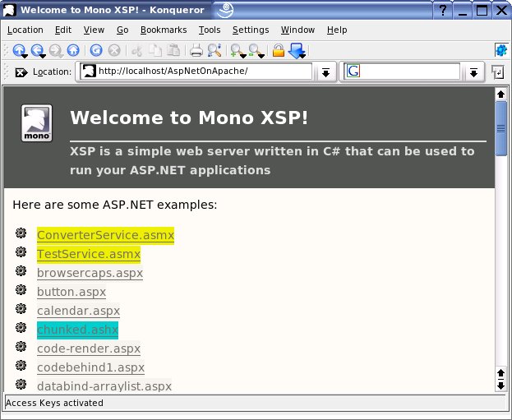Click the Mono logo image on page
The width and height of the screenshot is (512, 420).
36,123
